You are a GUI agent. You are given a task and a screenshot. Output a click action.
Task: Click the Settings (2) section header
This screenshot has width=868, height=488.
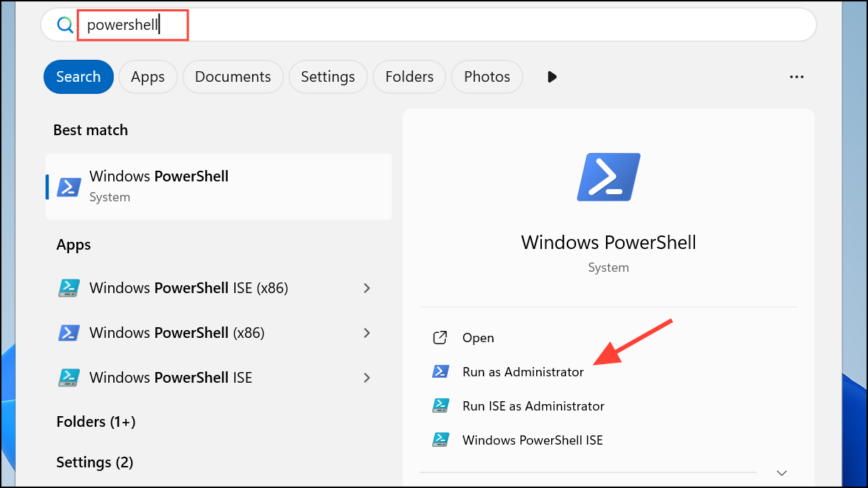pos(95,462)
